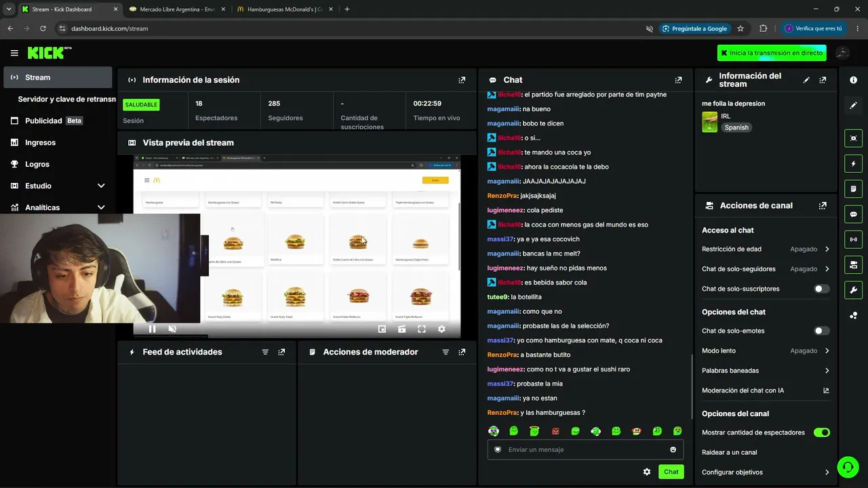Click the chat panel scrollbar
The image size is (868, 488).
(x=692, y=386)
